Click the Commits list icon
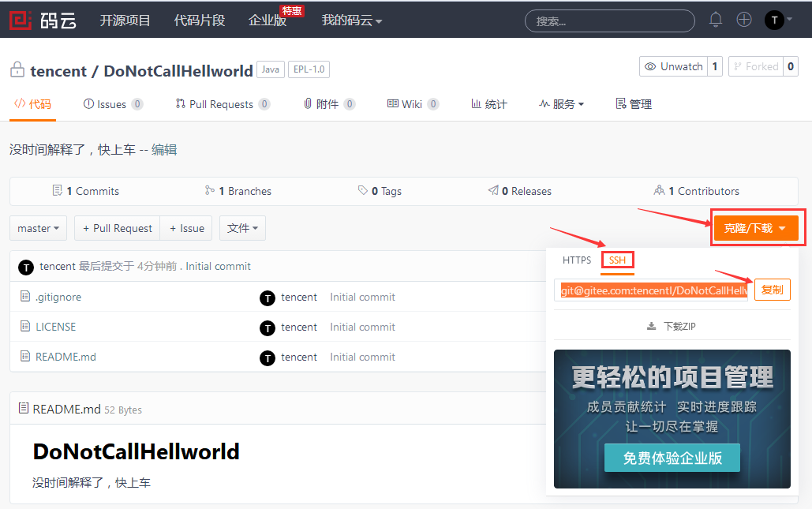 57,190
